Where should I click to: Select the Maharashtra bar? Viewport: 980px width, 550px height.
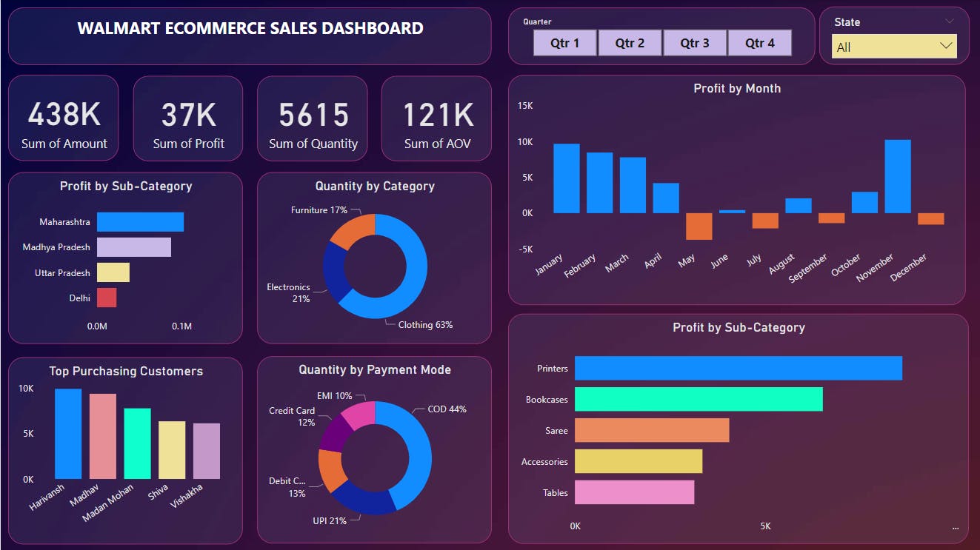point(140,222)
